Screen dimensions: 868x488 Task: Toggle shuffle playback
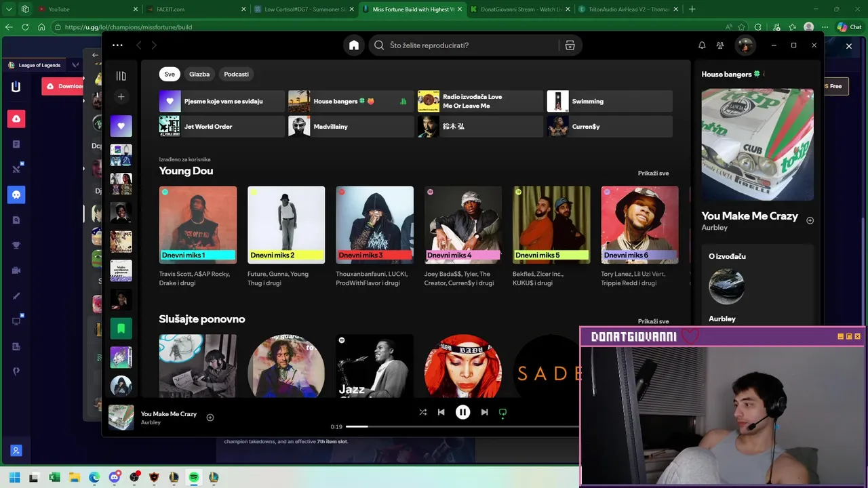[x=423, y=412]
